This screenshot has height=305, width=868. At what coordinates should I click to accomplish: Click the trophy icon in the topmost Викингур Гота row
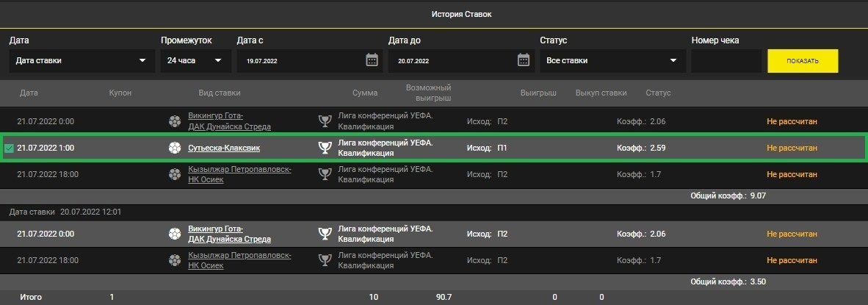click(x=324, y=121)
